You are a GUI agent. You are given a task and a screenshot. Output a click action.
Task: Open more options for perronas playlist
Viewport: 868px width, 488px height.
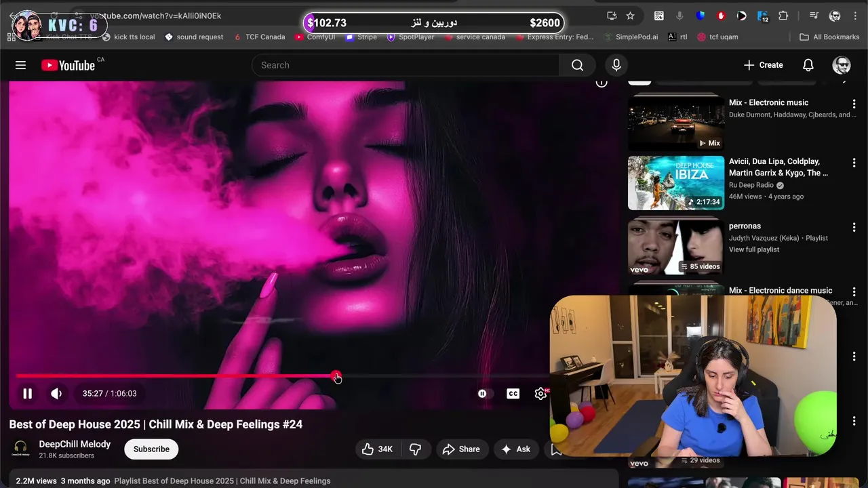[854, 227]
